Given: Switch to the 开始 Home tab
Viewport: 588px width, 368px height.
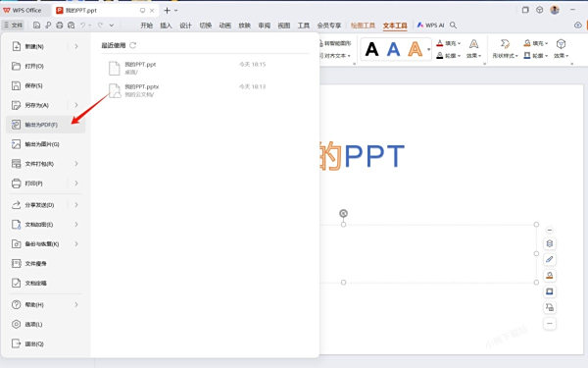Looking at the screenshot, I should [x=147, y=26].
